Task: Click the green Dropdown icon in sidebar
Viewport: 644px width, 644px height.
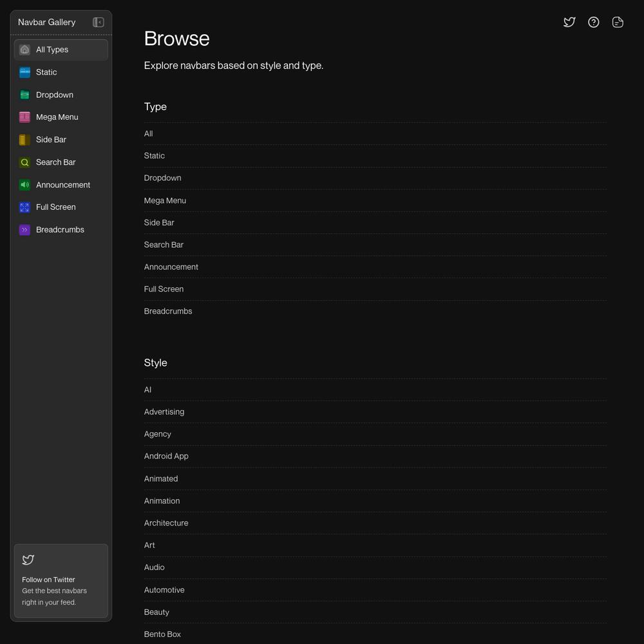Action: [x=24, y=95]
